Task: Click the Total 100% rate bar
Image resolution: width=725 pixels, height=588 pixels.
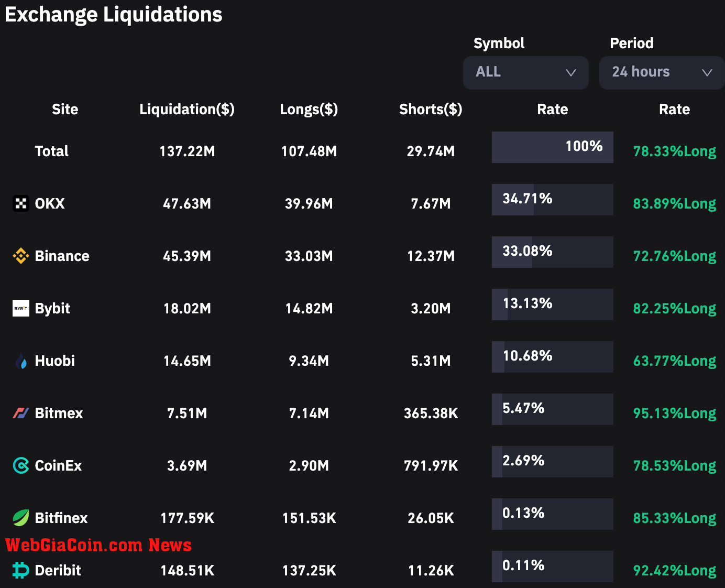Action: pyautogui.click(x=553, y=147)
